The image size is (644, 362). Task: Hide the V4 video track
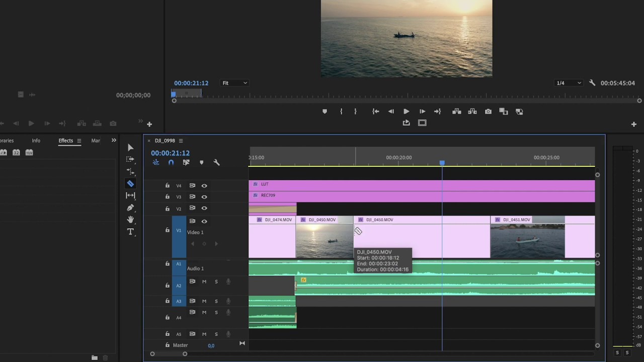[x=204, y=185]
